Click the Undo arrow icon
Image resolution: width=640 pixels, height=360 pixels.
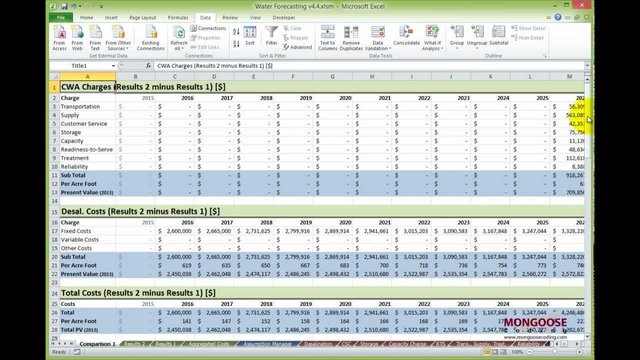pos(74,6)
